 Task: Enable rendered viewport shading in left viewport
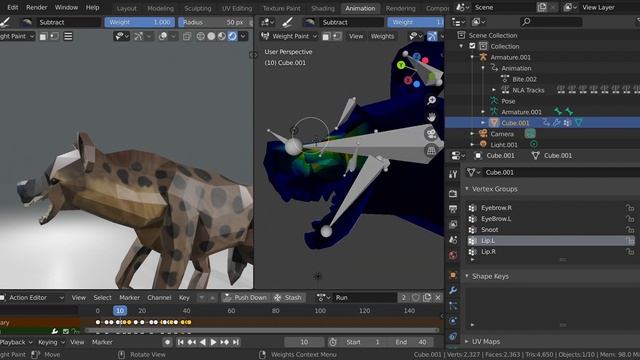(x=232, y=36)
